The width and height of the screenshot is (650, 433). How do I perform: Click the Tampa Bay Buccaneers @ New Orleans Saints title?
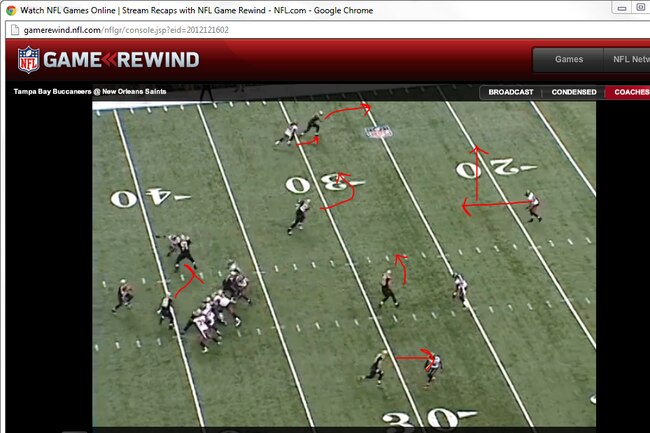90,92
